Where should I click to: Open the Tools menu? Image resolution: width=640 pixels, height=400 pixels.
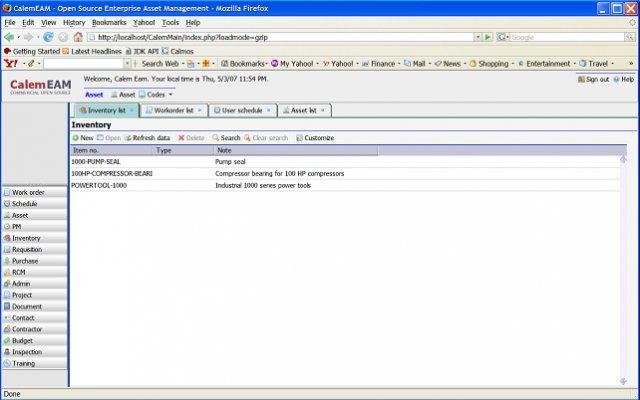coord(170,22)
